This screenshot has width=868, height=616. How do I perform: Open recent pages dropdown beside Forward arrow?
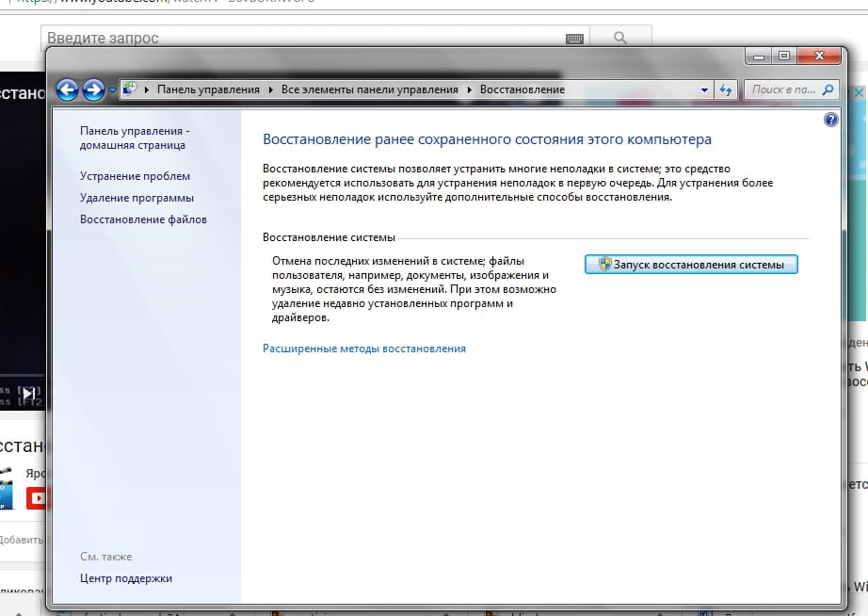[x=112, y=89]
